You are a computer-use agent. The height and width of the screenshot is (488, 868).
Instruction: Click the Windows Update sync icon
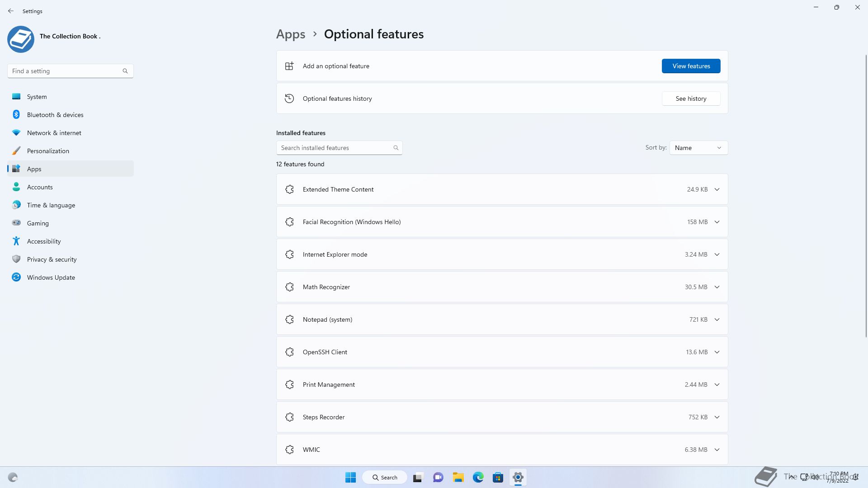point(16,277)
